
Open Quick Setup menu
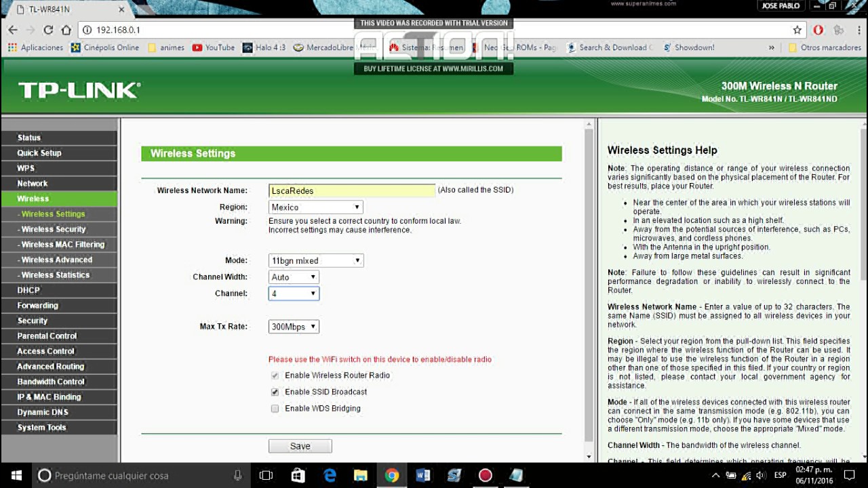58,152
